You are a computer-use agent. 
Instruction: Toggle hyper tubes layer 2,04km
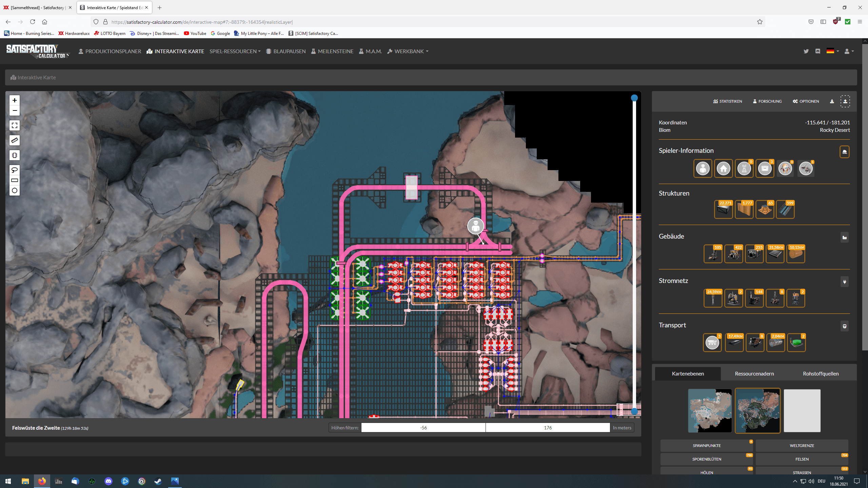[775, 343]
